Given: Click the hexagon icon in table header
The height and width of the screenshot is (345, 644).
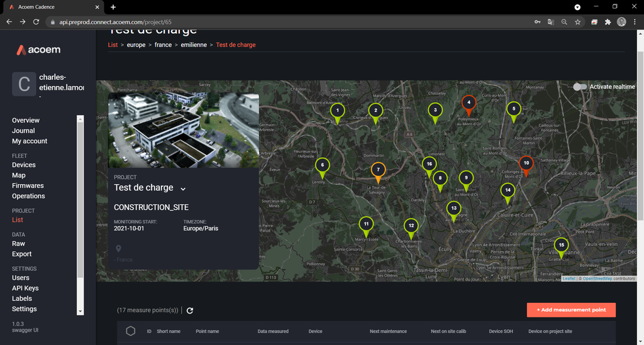Looking at the screenshot, I should (x=131, y=331).
